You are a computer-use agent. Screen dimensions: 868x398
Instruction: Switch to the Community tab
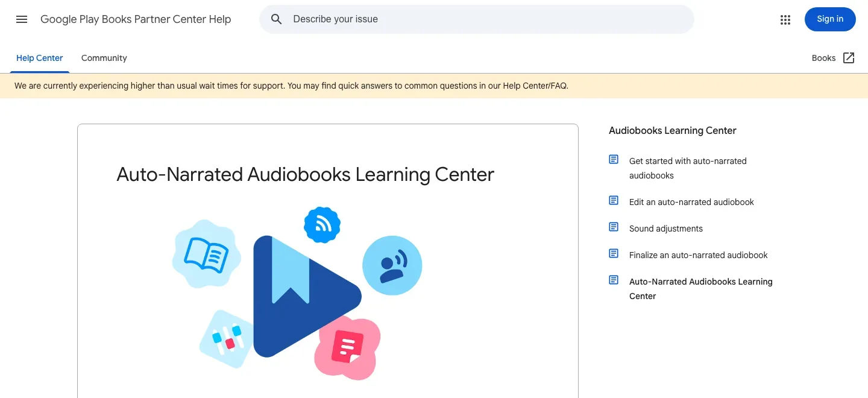click(x=104, y=58)
